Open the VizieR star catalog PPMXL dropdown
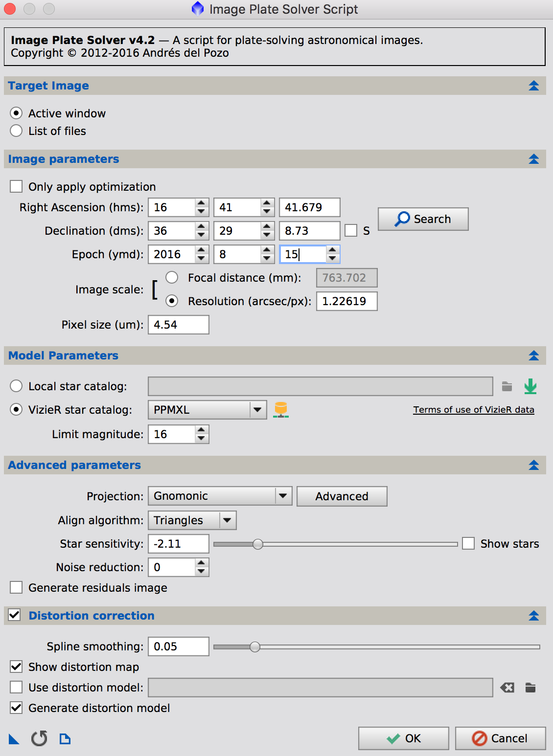553x756 pixels. [x=257, y=410]
